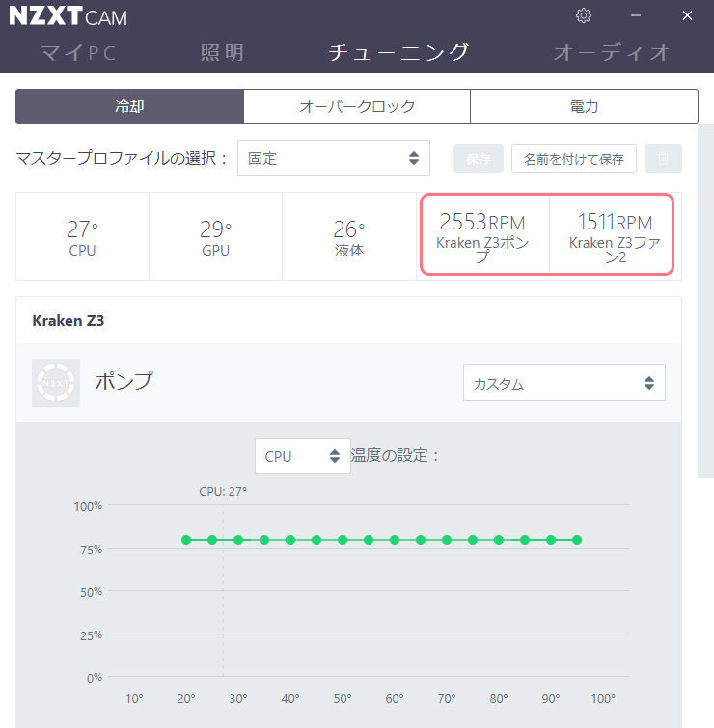Select the curve point at 70°
Image resolution: width=714 pixels, height=728 pixels.
tap(447, 540)
